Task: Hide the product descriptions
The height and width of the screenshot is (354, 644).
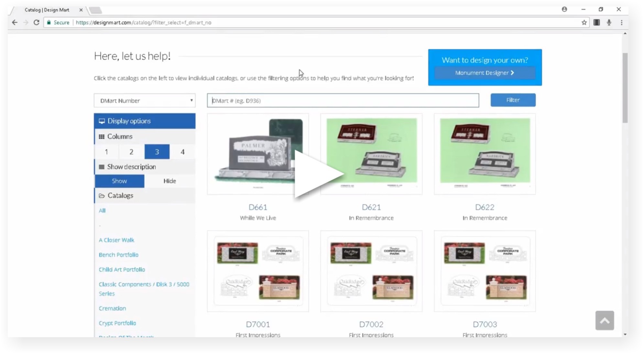Action: (169, 181)
